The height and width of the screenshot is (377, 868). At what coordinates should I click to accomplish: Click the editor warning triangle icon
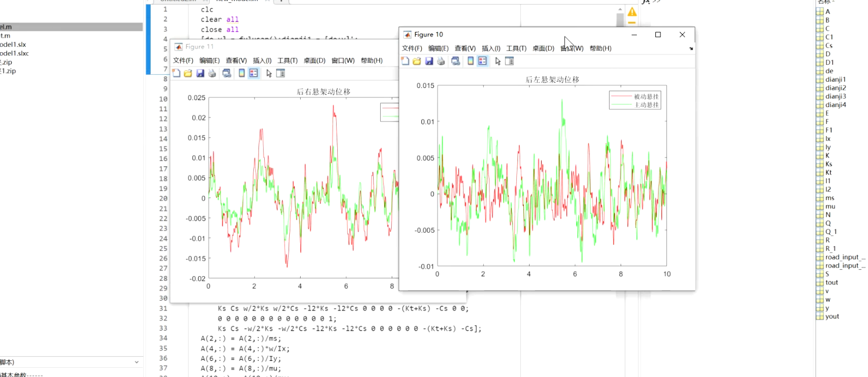click(632, 12)
